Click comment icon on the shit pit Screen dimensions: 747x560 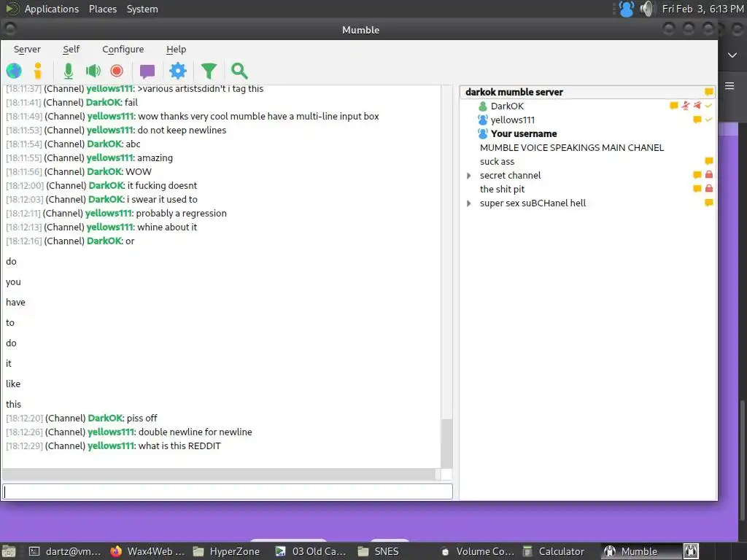click(697, 189)
